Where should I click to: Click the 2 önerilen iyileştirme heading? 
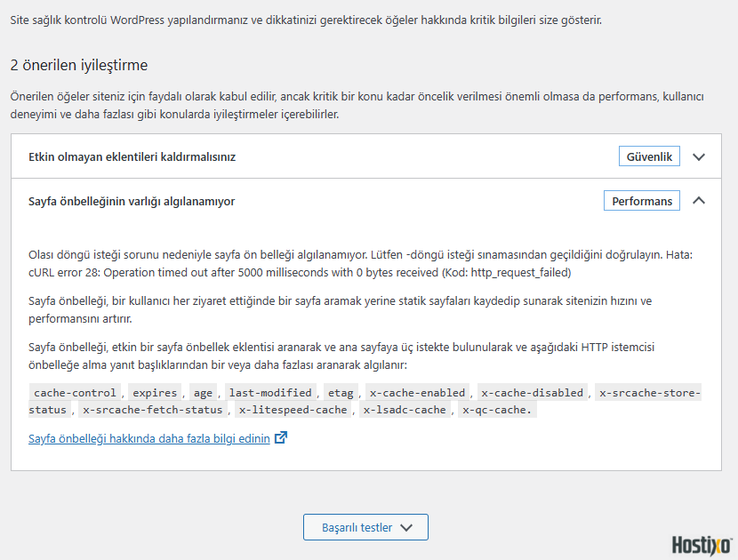pyautogui.click(x=79, y=65)
